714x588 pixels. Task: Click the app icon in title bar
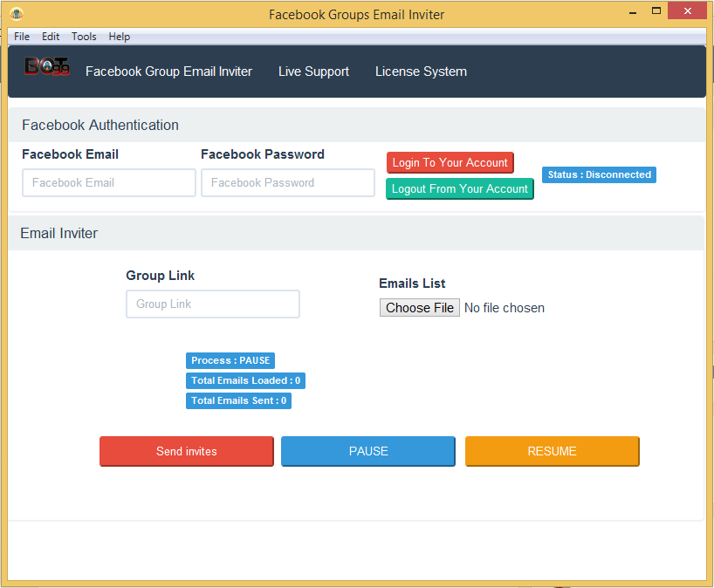[x=16, y=14]
